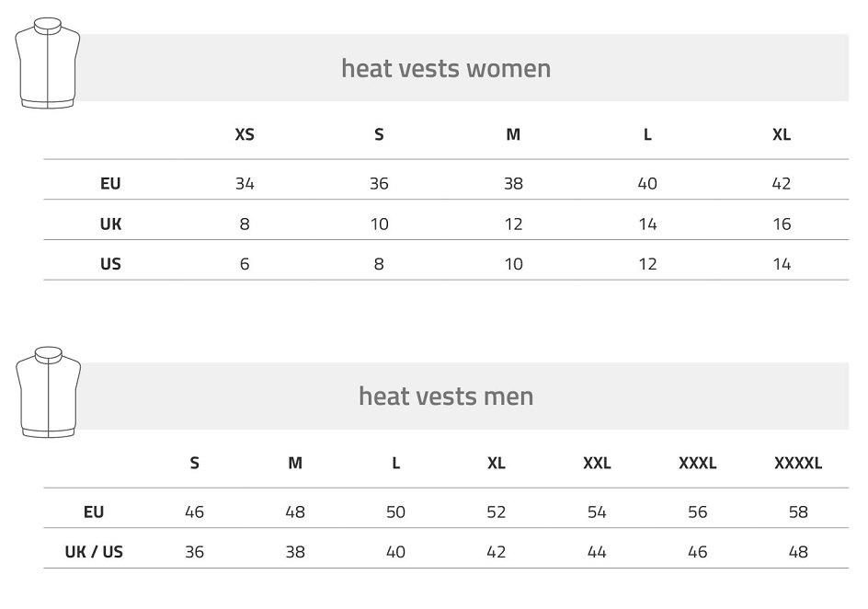Click the XS column header in women's table
The height and width of the screenshot is (609, 868).
[x=245, y=134]
